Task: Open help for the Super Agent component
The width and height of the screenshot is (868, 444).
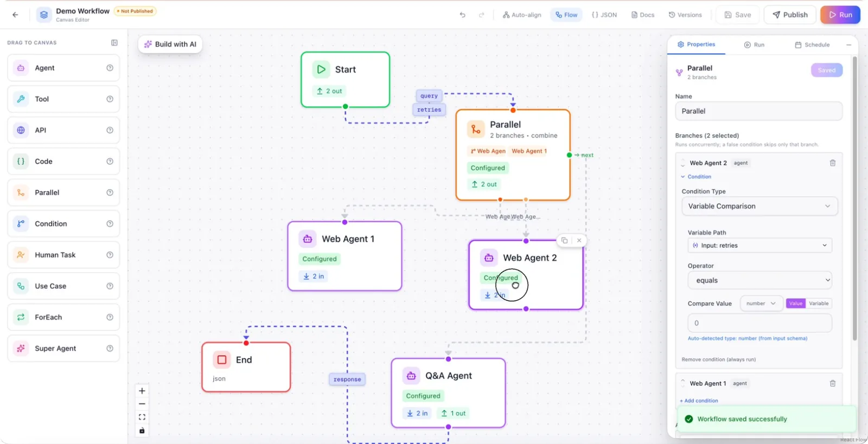Action: (110, 349)
